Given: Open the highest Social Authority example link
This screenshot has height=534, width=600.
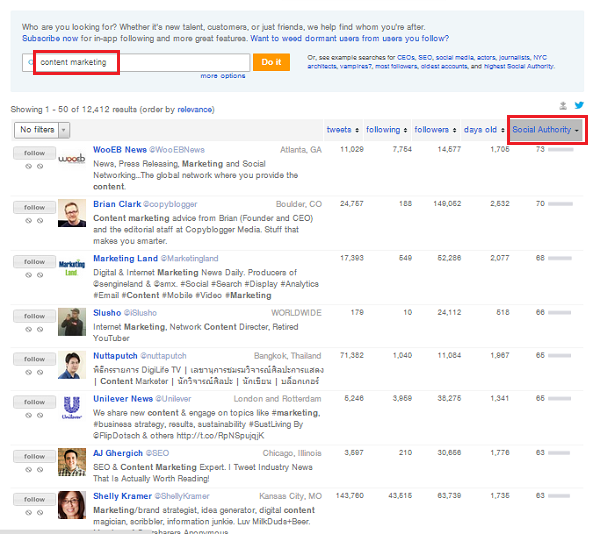Looking at the screenshot, I should [518, 66].
